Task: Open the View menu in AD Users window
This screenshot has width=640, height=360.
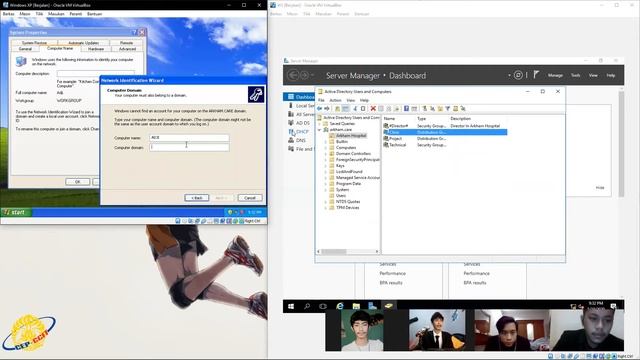Action: coord(351,100)
